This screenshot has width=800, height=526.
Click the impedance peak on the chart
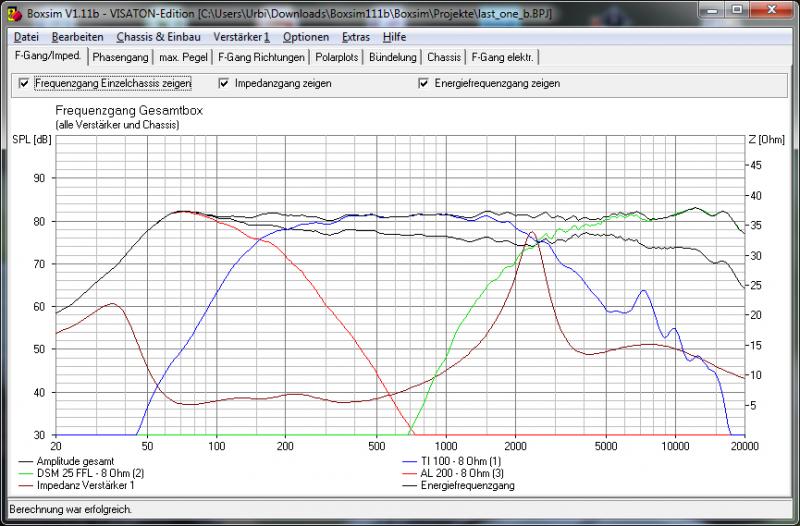pyautogui.click(x=532, y=232)
